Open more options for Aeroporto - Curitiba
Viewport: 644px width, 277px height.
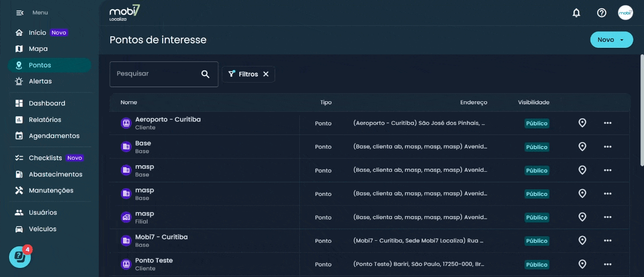[607, 123]
